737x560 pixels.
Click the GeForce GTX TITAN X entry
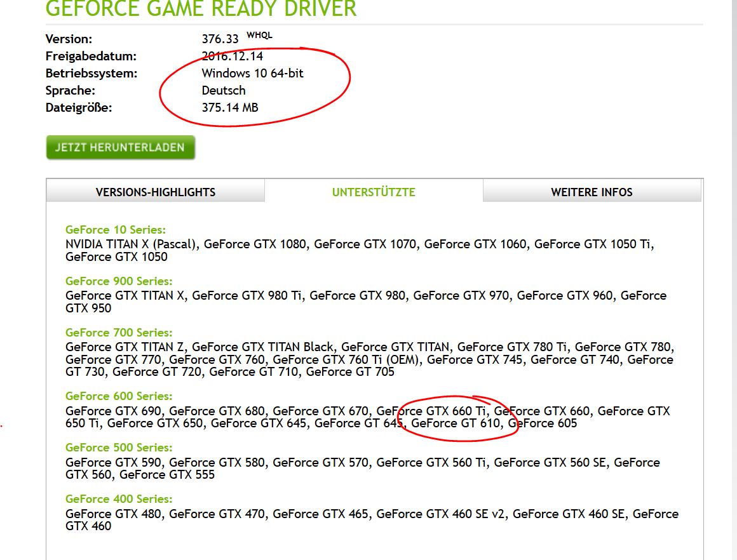tap(125, 295)
